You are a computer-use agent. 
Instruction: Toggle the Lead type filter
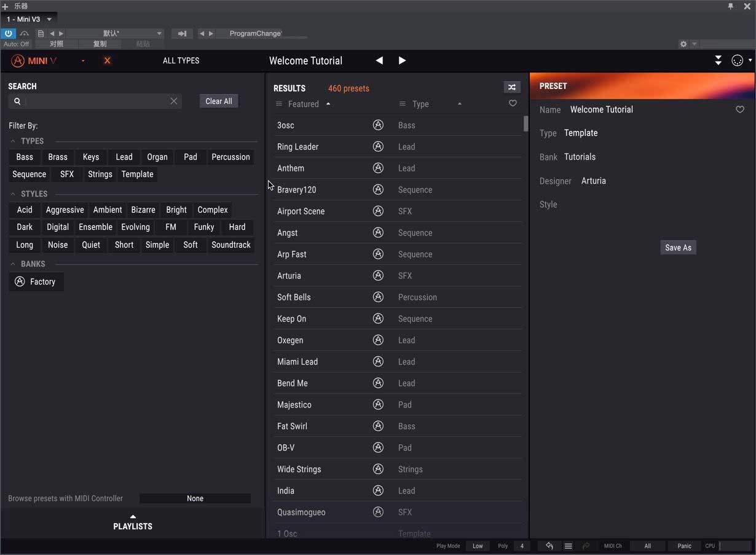tap(124, 157)
